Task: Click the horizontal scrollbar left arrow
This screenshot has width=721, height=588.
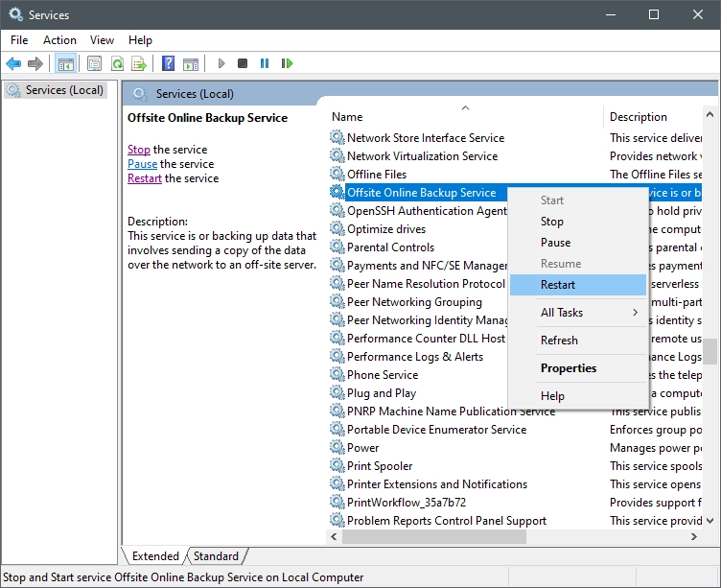Action: (x=335, y=536)
